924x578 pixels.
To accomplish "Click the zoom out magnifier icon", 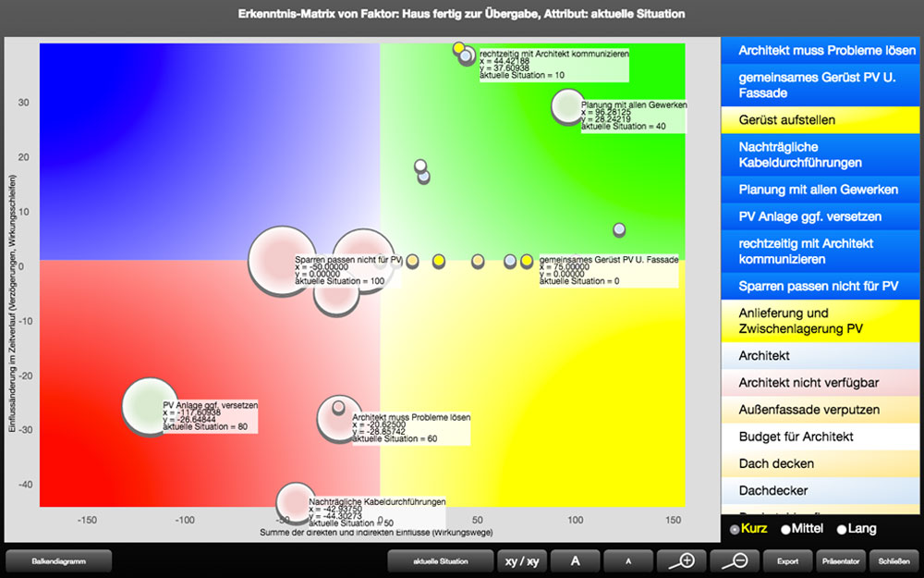I will point(736,560).
